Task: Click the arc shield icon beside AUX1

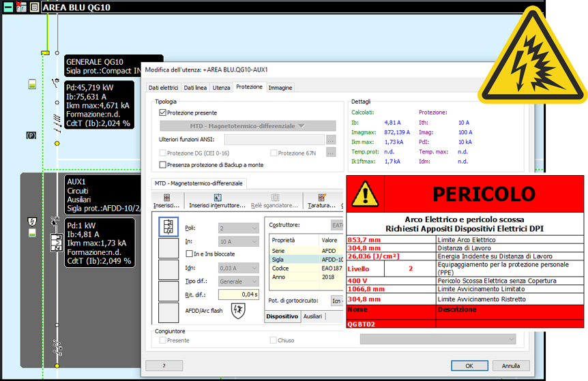Action: pyautogui.click(x=31, y=222)
